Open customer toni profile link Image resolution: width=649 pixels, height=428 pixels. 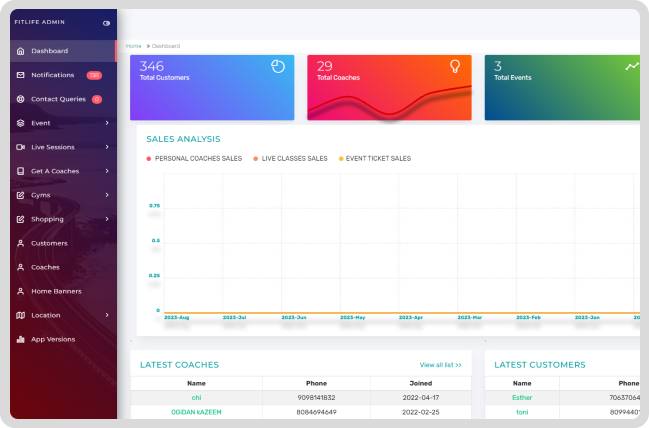coord(522,412)
